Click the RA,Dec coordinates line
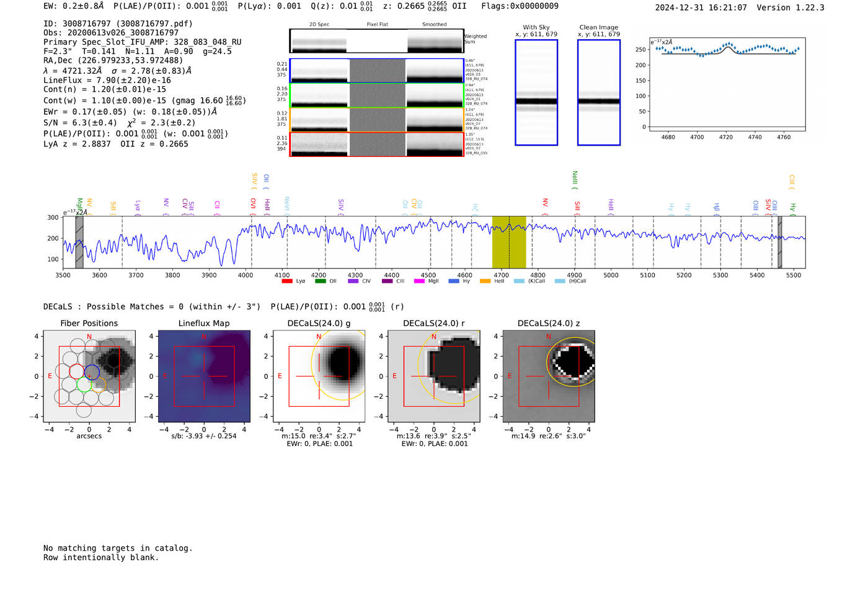The height and width of the screenshot is (591, 868). click(x=113, y=60)
